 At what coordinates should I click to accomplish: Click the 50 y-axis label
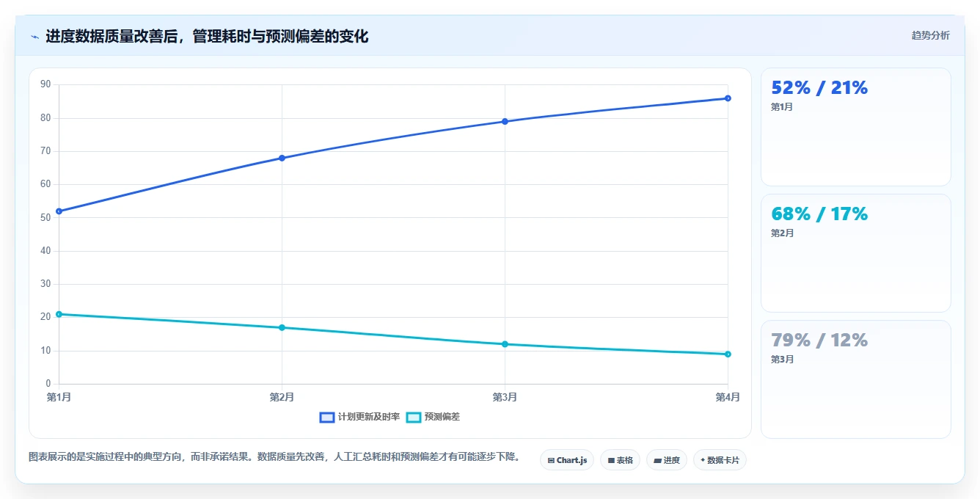pyautogui.click(x=45, y=217)
